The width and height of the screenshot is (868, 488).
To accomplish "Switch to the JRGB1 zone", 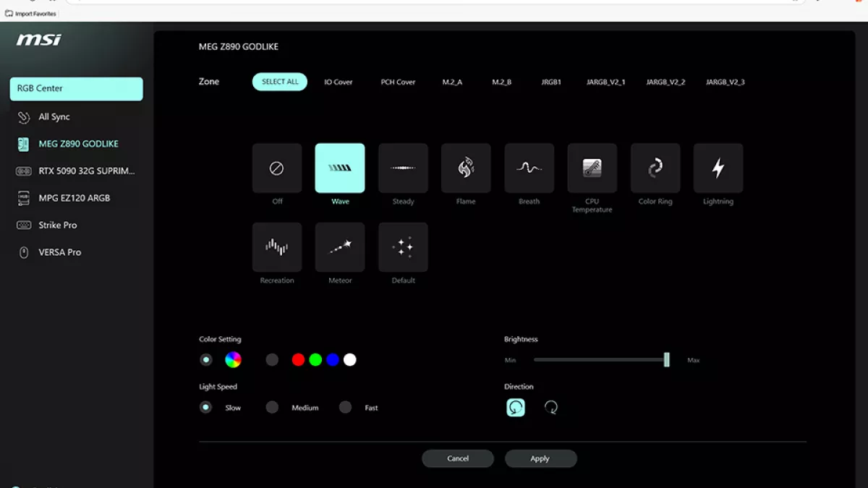I will [551, 82].
